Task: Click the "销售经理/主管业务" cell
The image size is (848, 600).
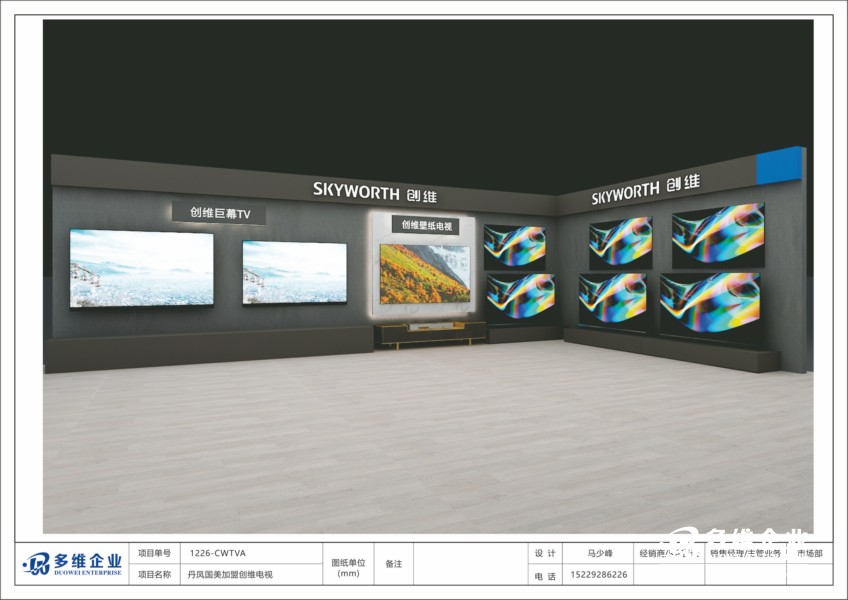Action: coord(746,553)
